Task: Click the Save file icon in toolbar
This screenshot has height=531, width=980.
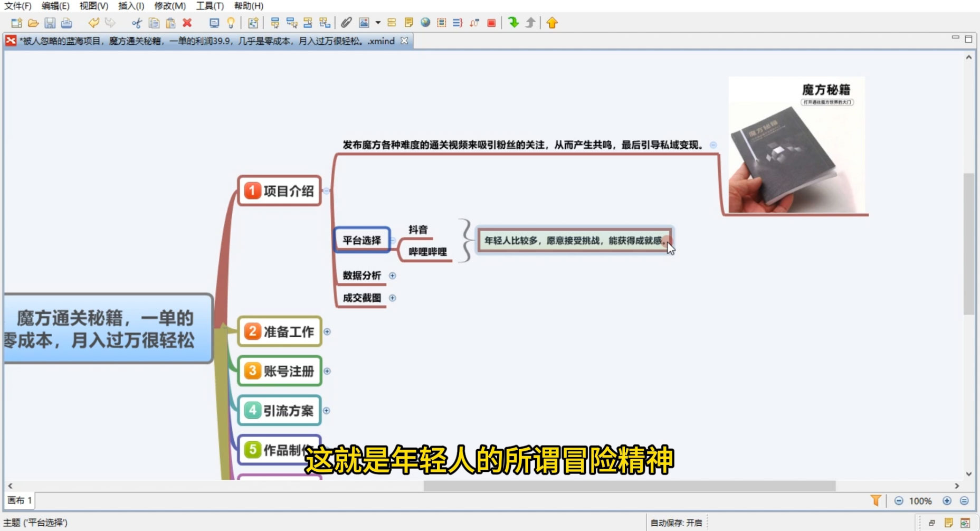Action: coord(50,23)
